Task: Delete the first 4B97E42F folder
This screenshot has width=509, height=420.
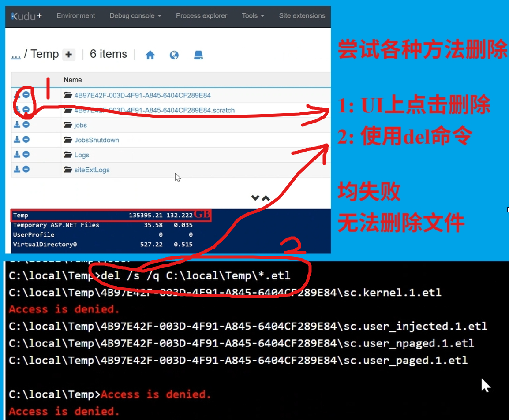Action: [26, 95]
